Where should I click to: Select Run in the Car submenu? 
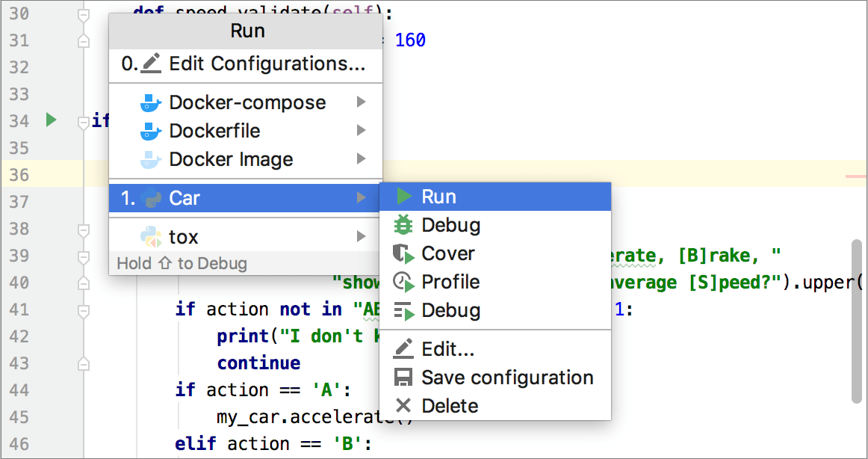(x=440, y=196)
